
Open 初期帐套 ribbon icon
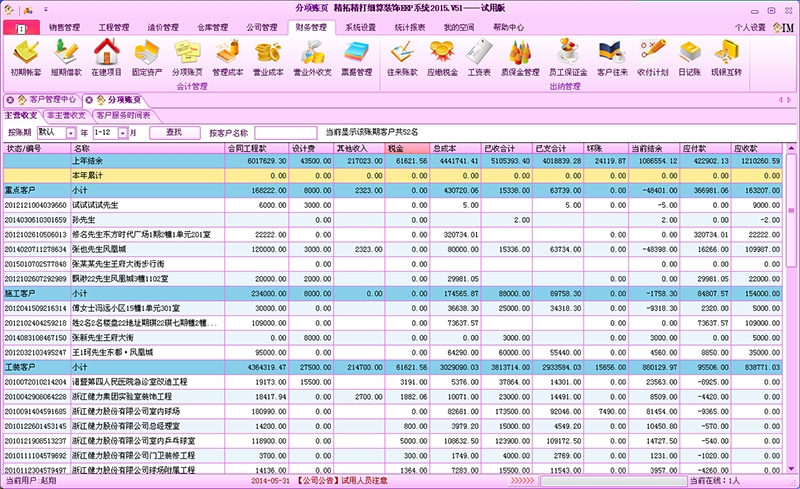click(x=26, y=59)
